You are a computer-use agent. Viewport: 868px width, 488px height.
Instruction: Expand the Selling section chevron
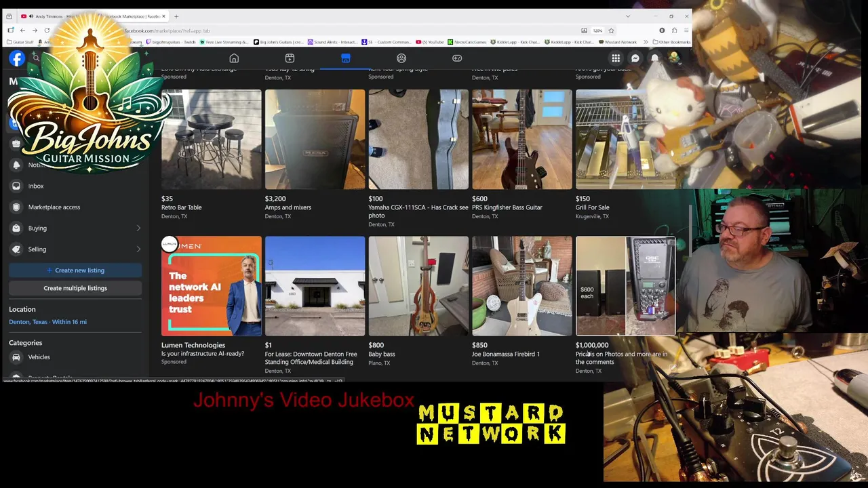coord(138,249)
